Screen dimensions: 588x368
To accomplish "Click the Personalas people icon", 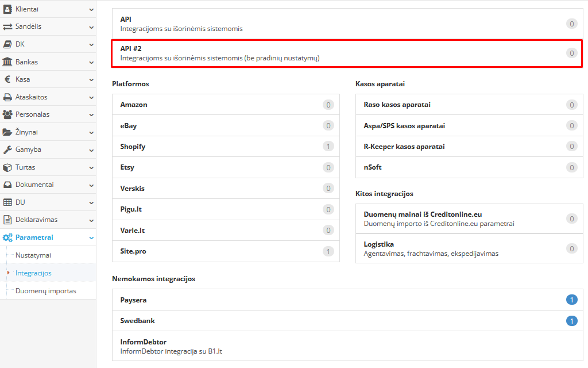I will 7,114.
